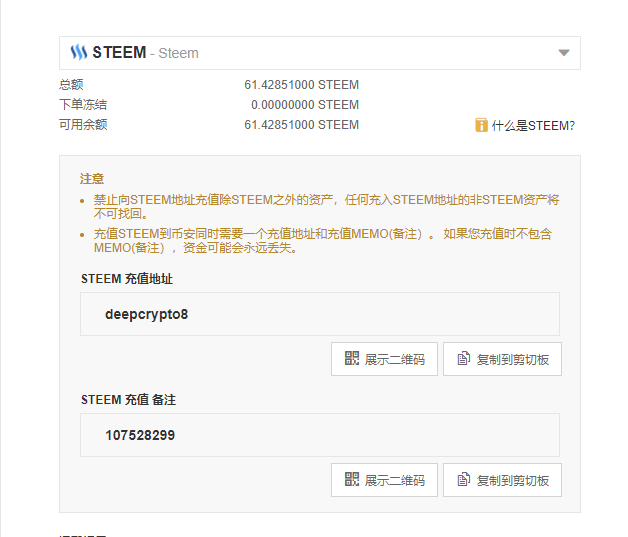Click warning starting 充值STEEM到币安
The height and width of the screenshot is (537, 628).
[x=323, y=241]
